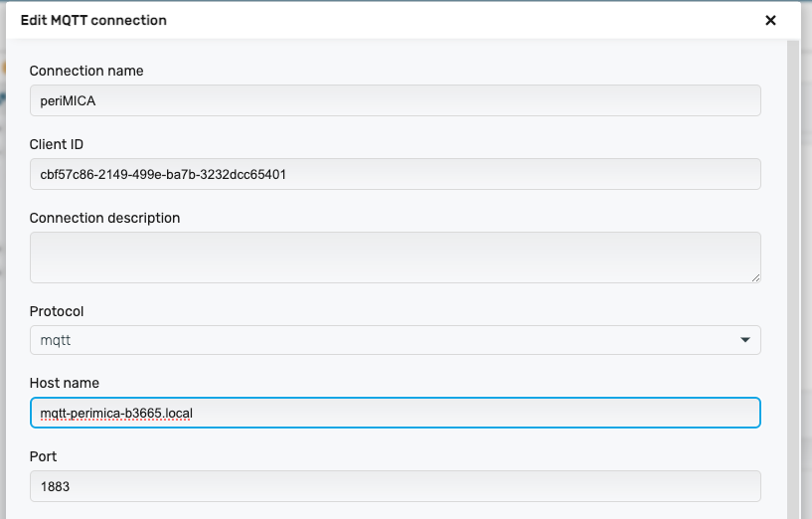Click the "Connection name" label
This screenshot has height=519, width=812.
86,71
